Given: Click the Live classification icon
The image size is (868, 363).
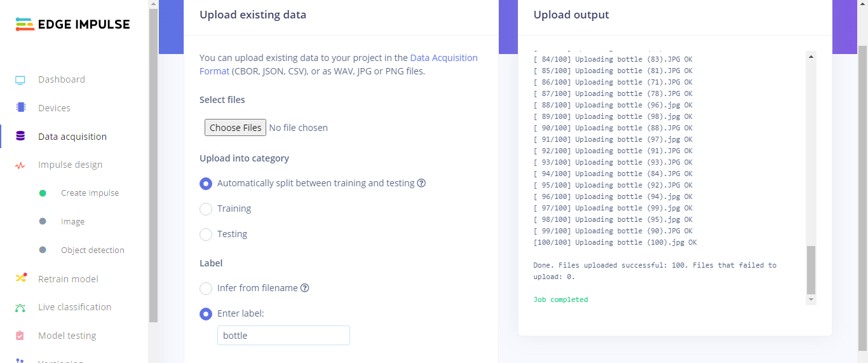Looking at the screenshot, I should pyautogui.click(x=20, y=308).
